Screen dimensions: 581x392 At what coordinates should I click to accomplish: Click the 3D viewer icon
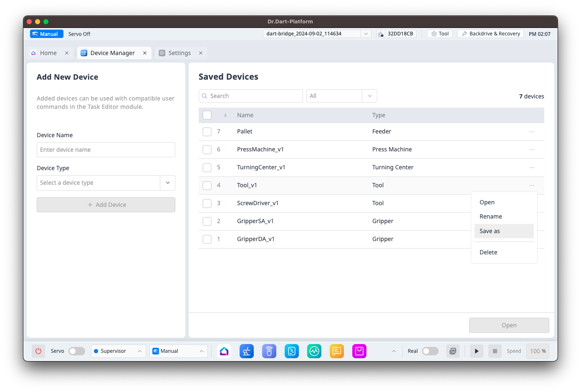point(453,351)
